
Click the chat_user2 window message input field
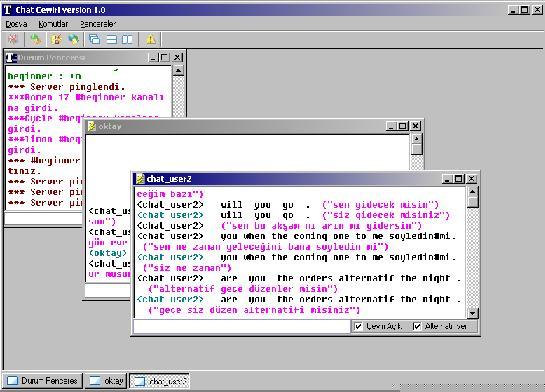242,327
